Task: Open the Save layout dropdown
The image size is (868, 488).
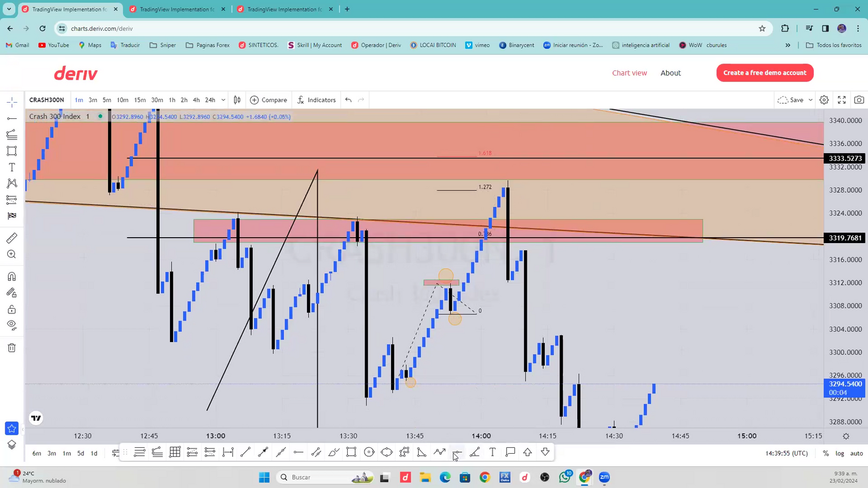Action: [x=810, y=100]
